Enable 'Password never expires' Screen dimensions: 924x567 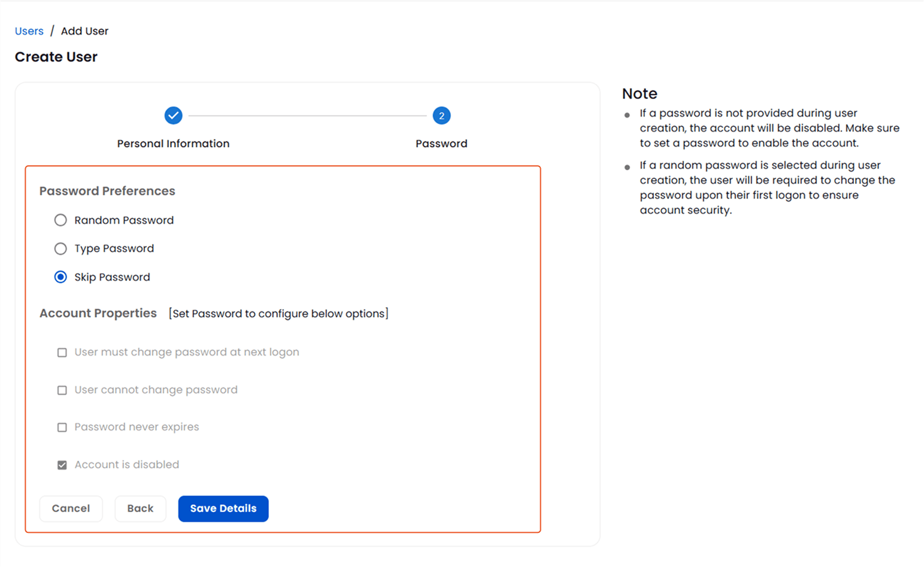coord(62,427)
